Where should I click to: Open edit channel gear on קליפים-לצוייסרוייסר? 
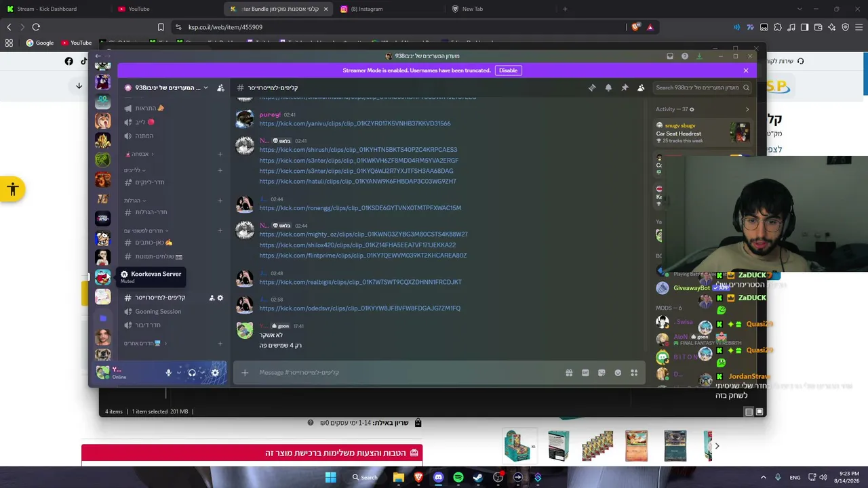click(220, 298)
